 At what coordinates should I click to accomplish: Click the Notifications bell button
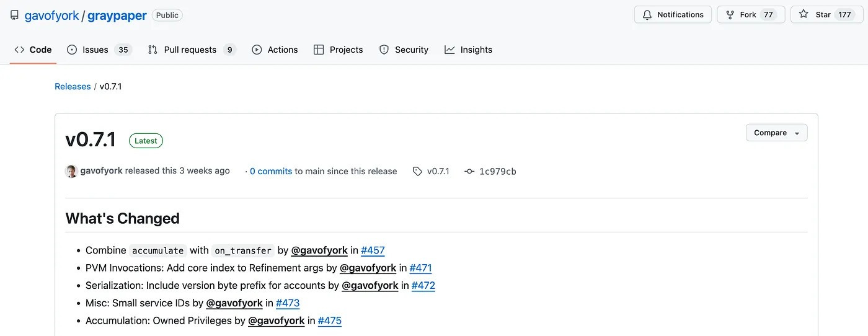(x=673, y=14)
